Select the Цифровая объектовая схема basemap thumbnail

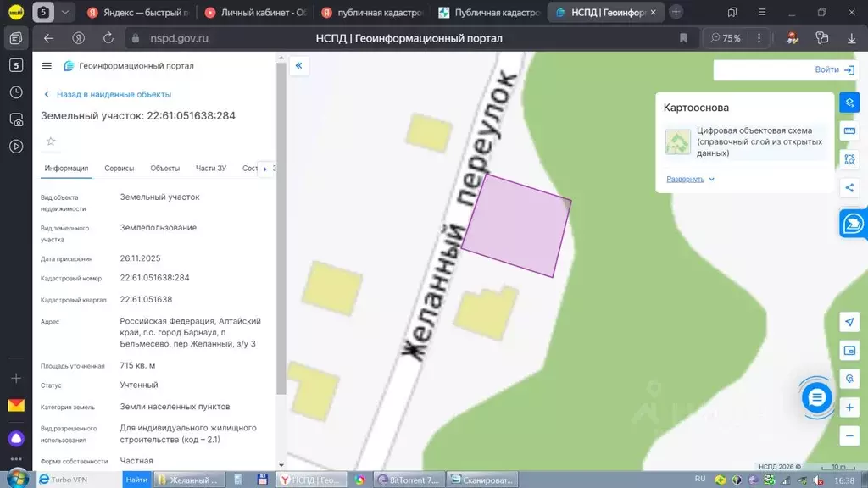677,141
